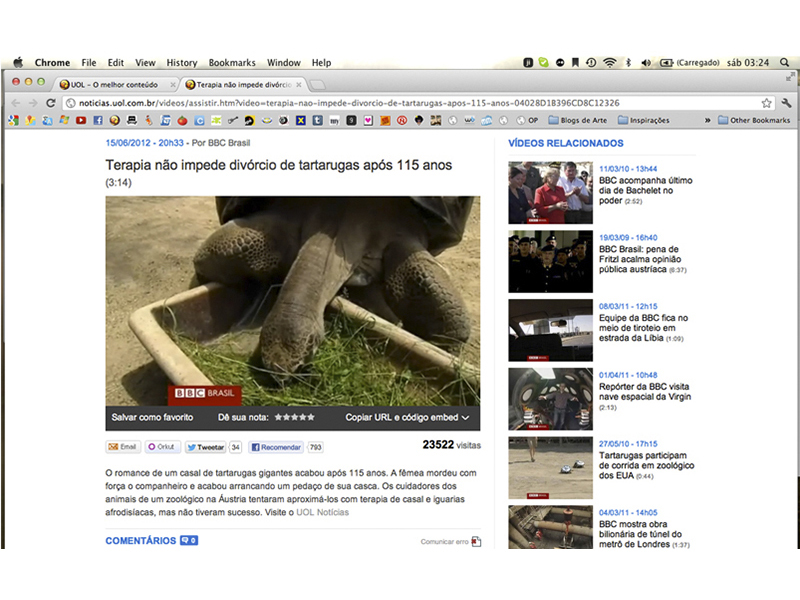Screen dimensions: 800x600
Task: Open the View menu
Action: (145, 63)
